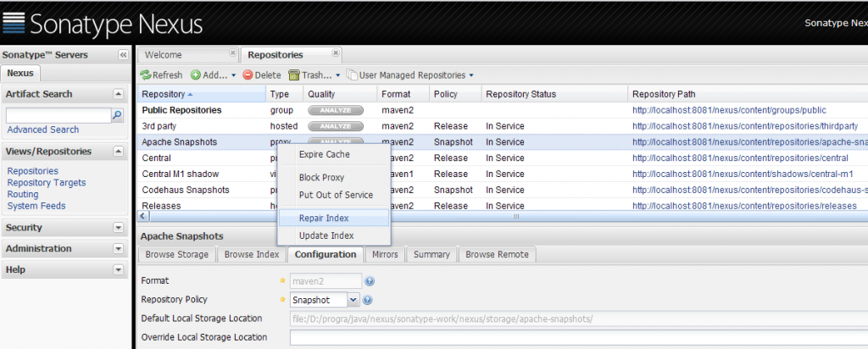This screenshot has height=349, width=868.
Task: Click the horizontal scrollbar of repository grid
Action: [515, 216]
